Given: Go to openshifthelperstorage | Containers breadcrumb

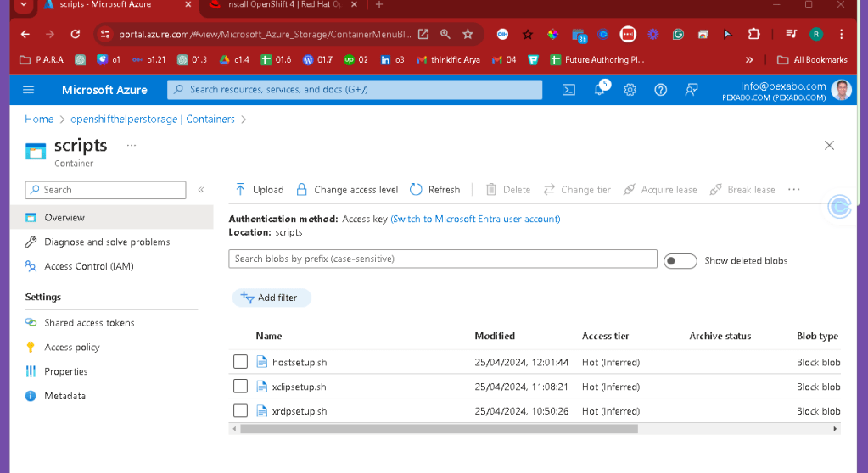Looking at the screenshot, I should (152, 119).
